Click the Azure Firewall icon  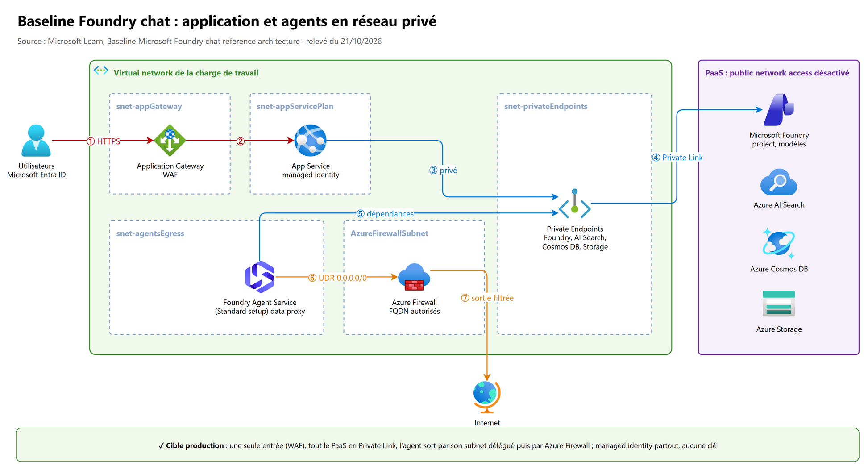pos(414,277)
